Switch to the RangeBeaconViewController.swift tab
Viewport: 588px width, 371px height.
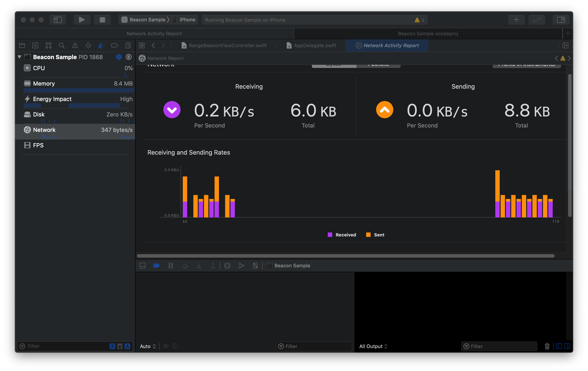click(x=227, y=45)
